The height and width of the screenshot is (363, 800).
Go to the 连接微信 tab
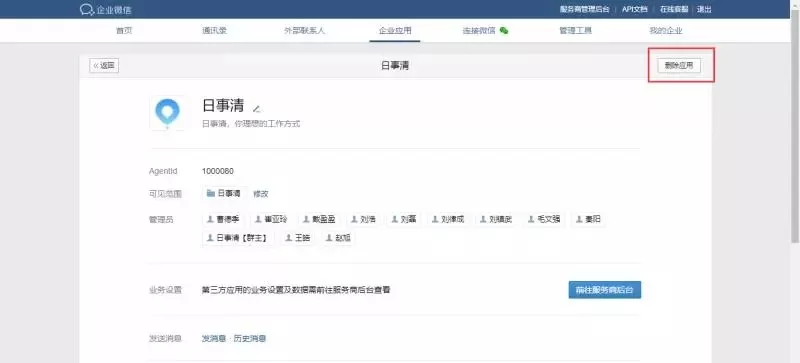479,30
